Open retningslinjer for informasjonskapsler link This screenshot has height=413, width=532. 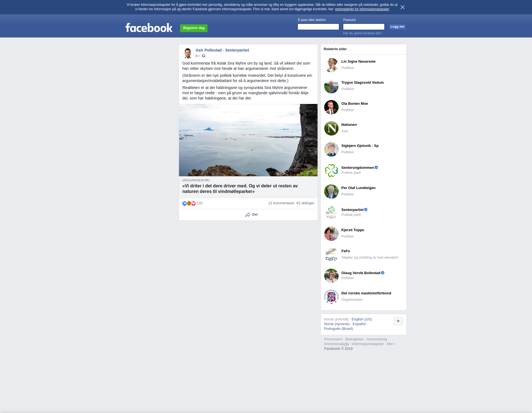[x=362, y=9]
